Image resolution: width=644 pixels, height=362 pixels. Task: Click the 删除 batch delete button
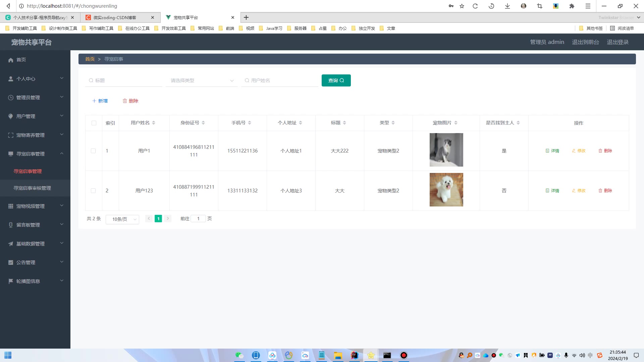[130, 101]
